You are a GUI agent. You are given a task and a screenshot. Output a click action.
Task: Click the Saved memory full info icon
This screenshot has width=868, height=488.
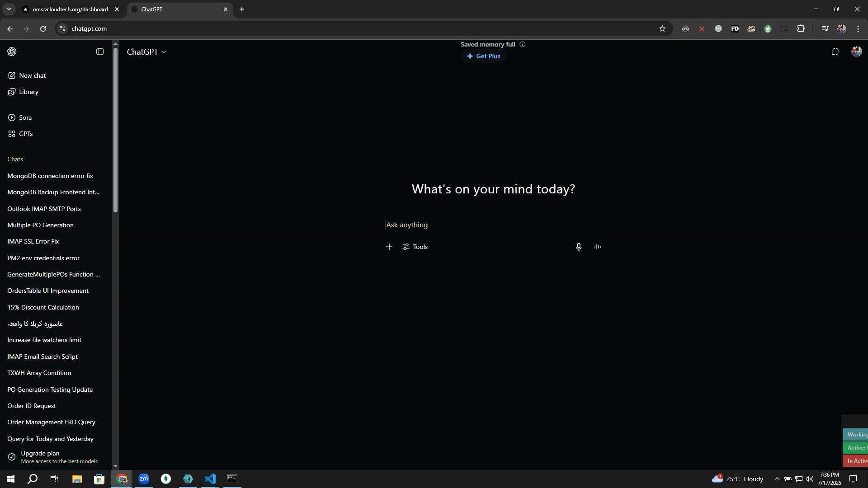[x=523, y=44]
